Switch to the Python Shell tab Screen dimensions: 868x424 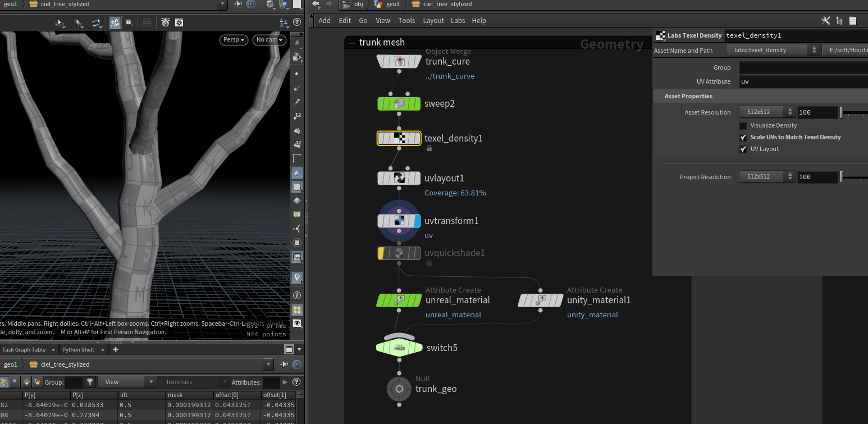coord(78,349)
